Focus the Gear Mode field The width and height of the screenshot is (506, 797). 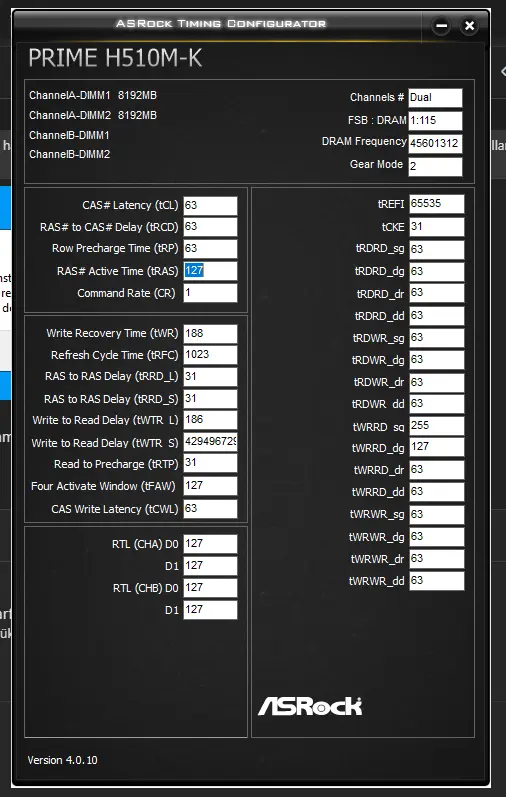pos(435,166)
